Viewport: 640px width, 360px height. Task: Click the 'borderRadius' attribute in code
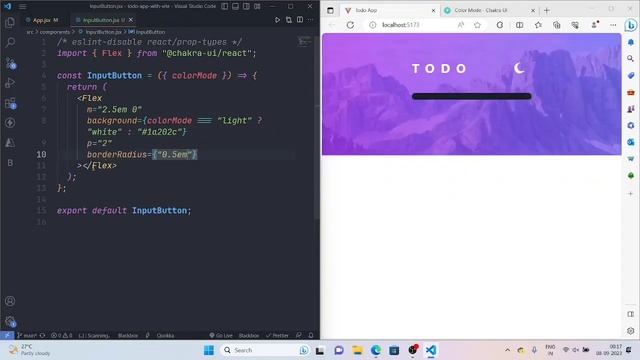coord(116,154)
